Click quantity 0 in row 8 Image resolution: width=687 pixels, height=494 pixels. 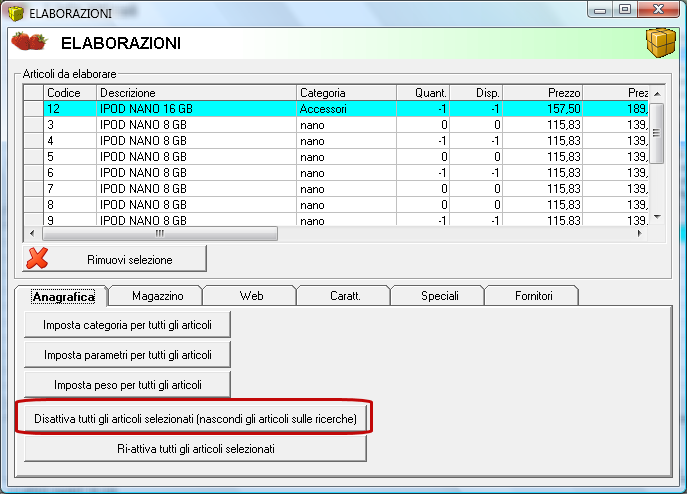click(x=423, y=205)
